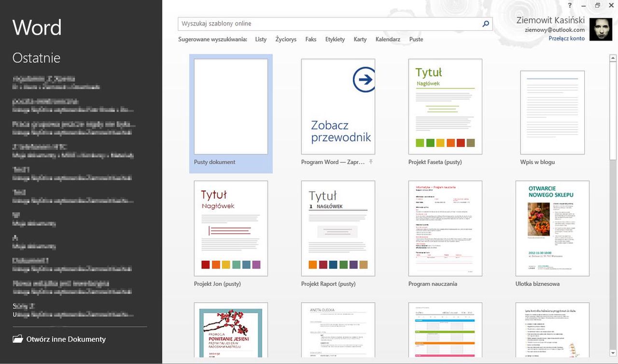Click the account name Ziemowit Kasiński

tap(550, 20)
